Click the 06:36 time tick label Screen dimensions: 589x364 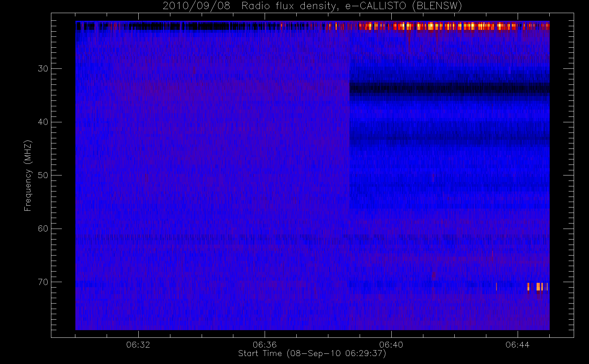pyautogui.click(x=265, y=345)
